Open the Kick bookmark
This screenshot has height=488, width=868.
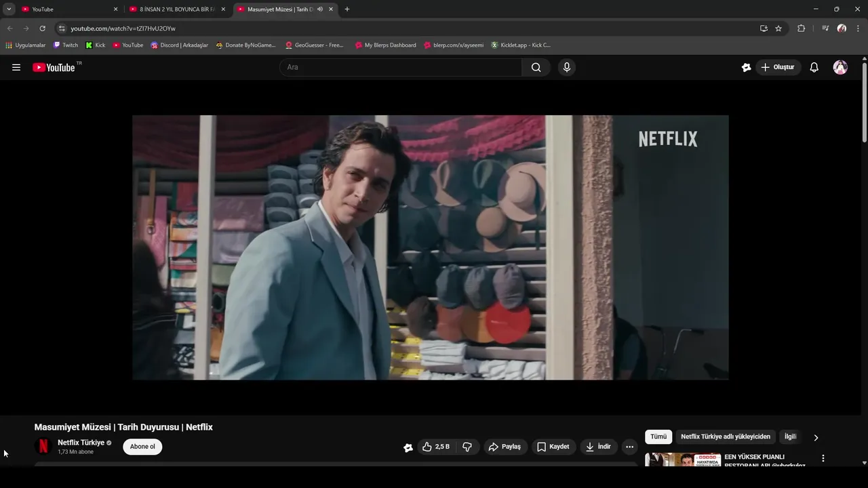pos(95,45)
